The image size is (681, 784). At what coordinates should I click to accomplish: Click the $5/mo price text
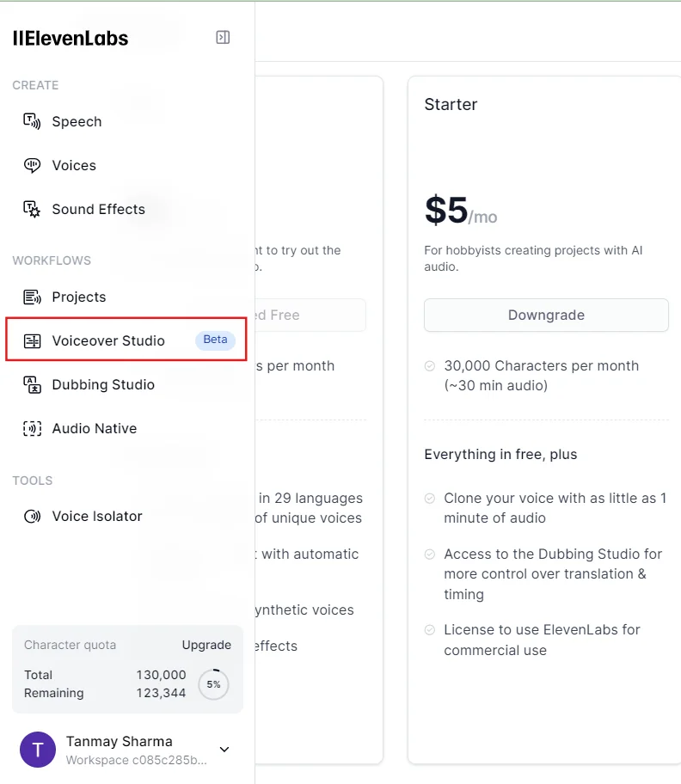tap(461, 211)
